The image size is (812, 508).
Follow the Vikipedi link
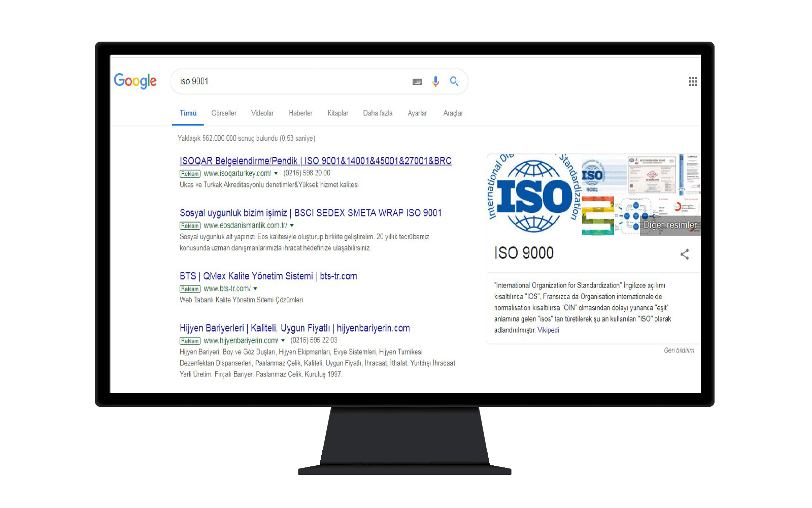coord(548,330)
